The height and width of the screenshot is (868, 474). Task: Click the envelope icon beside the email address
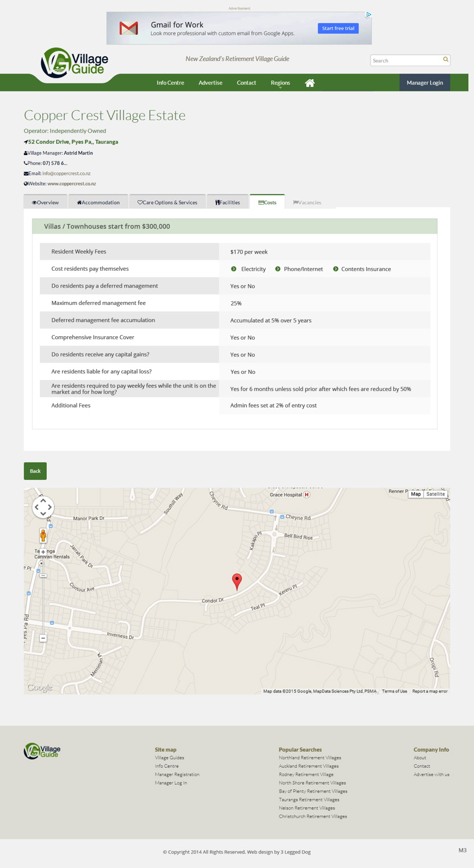(26, 173)
